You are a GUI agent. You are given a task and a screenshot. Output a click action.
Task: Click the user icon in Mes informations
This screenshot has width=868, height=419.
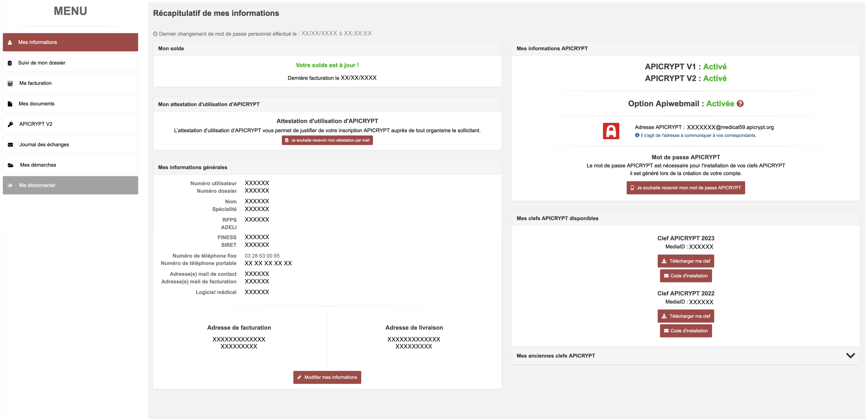(10, 43)
